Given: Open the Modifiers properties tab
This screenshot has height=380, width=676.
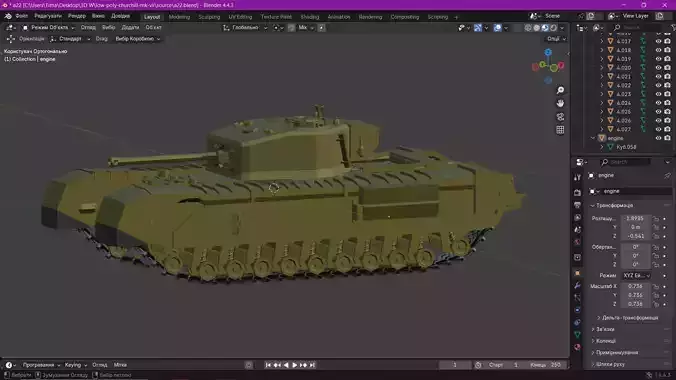Looking at the screenshot, I should pos(578,285).
